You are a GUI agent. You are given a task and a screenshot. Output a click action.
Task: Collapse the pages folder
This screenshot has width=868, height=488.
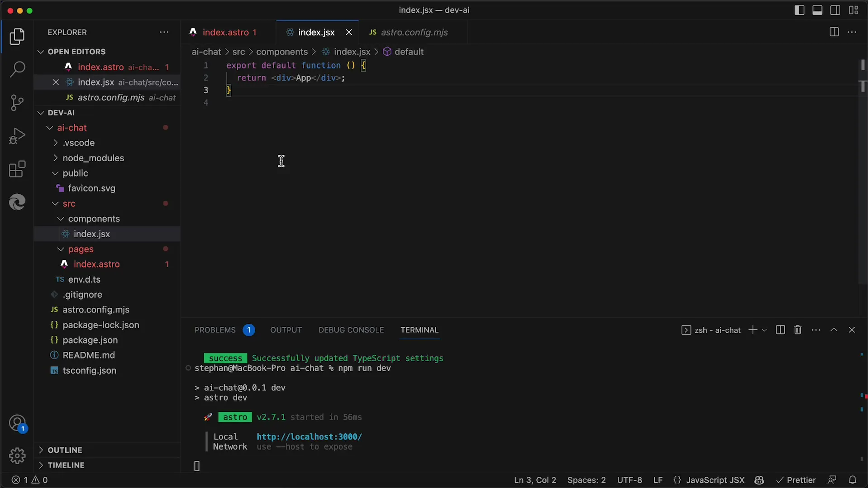[81, 249]
